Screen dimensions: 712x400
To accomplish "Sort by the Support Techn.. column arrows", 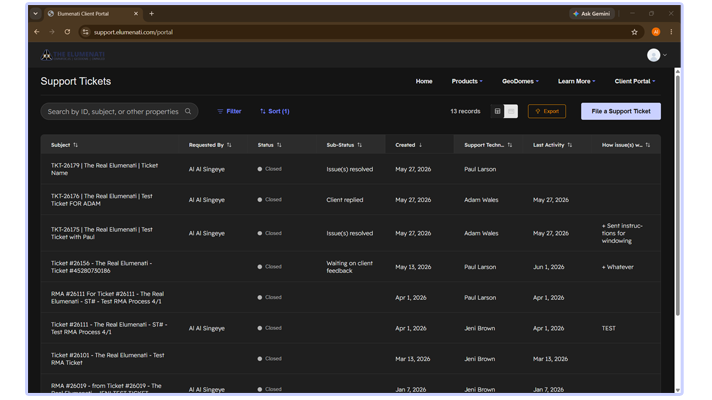I will (510, 145).
